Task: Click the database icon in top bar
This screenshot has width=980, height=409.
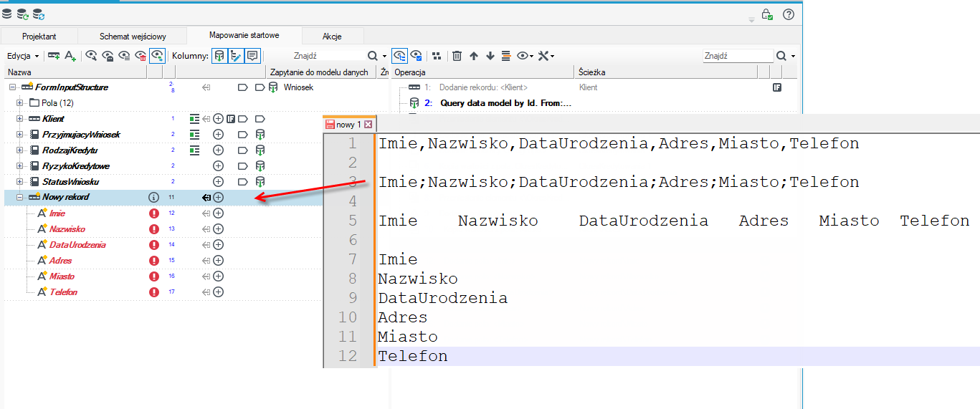Action: (x=7, y=14)
